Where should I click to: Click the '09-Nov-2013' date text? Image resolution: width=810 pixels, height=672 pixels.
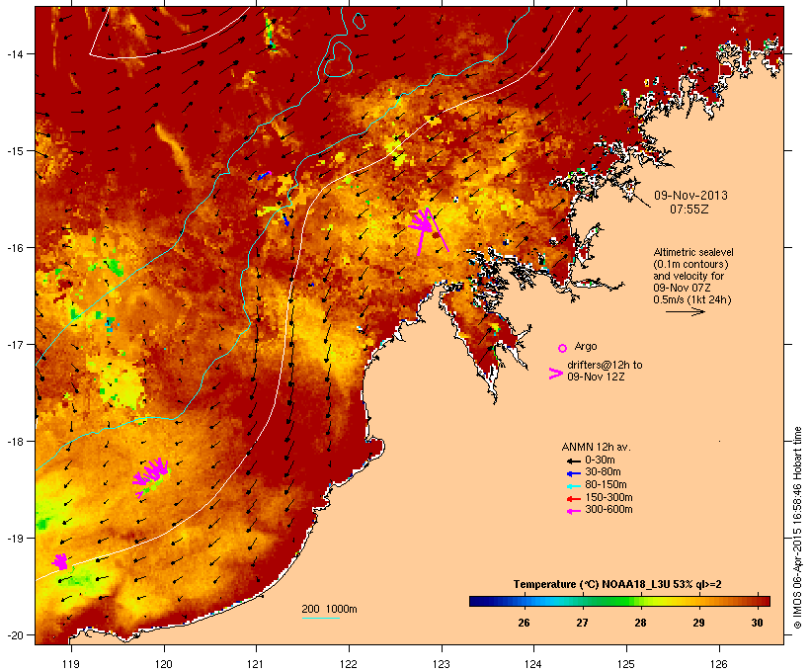coord(690,196)
